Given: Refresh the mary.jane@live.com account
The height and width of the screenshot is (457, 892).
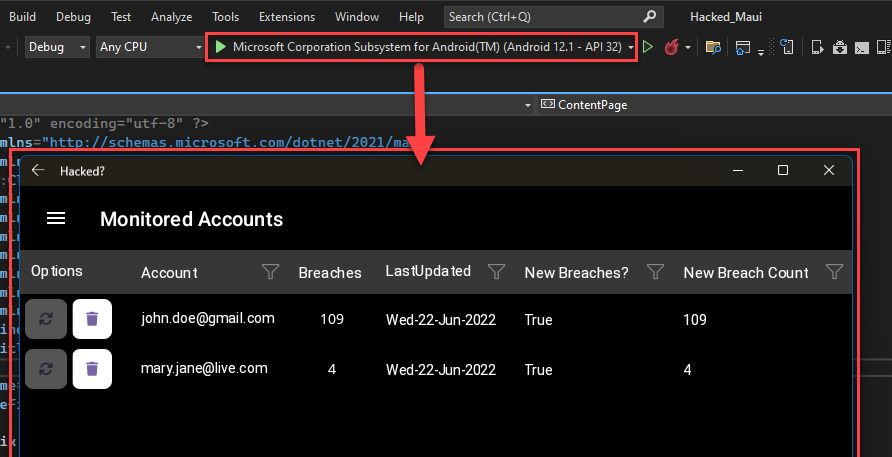Looking at the screenshot, I should click(x=46, y=369).
